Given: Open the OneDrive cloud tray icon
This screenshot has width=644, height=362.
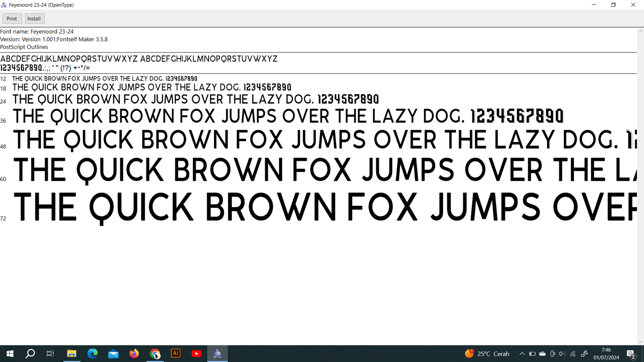Looking at the screenshot, I should pos(542,354).
